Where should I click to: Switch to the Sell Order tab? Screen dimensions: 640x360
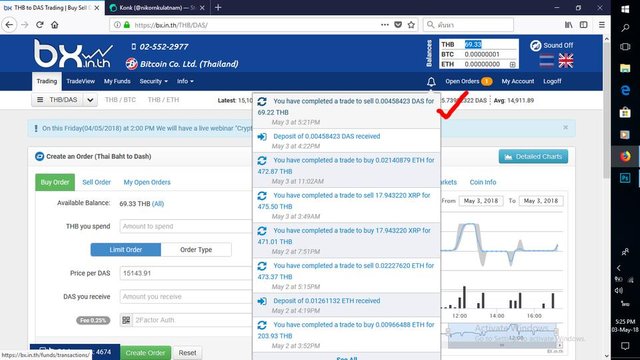tap(96, 182)
